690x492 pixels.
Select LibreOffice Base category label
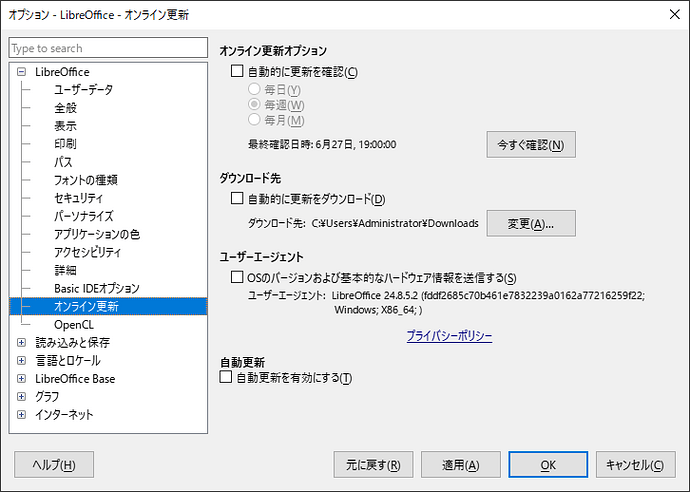(x=75, y=378)
